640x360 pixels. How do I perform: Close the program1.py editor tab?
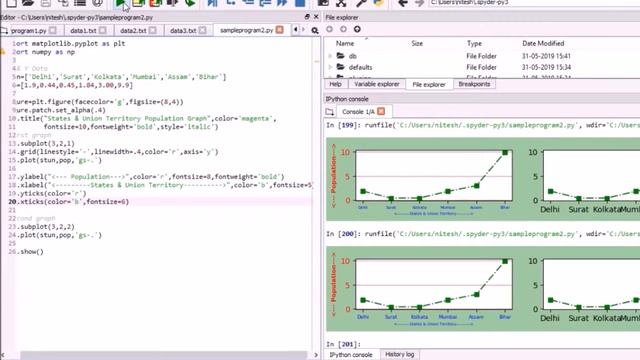click(53, 30)
